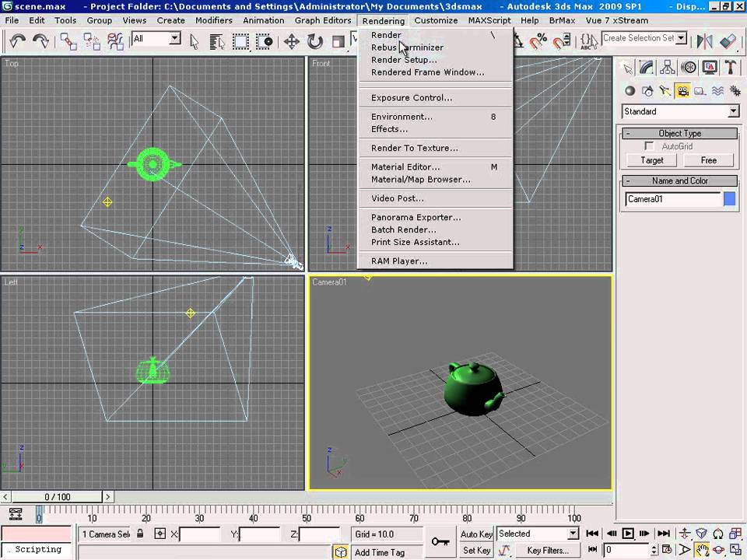747x560 pixels.
Task: Toggle the Selection Lock padlock
Action: pyautogui.click(x=140, y=534)
